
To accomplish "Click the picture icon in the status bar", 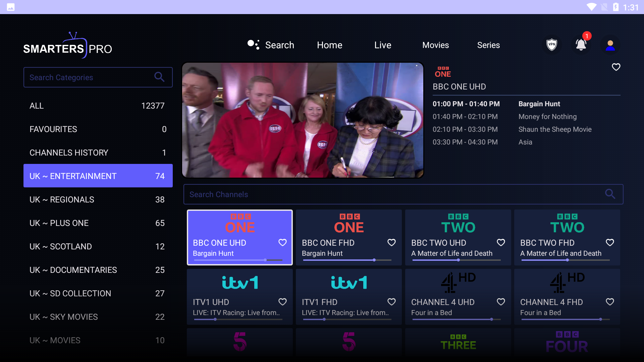I will pos(11,7).
